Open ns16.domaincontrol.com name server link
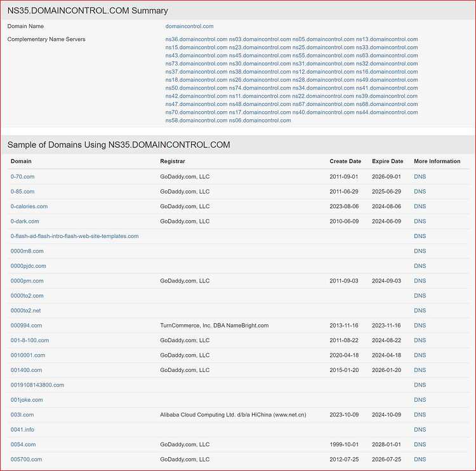Viewport: 476px width, 471px height. (x=387, y=72)
